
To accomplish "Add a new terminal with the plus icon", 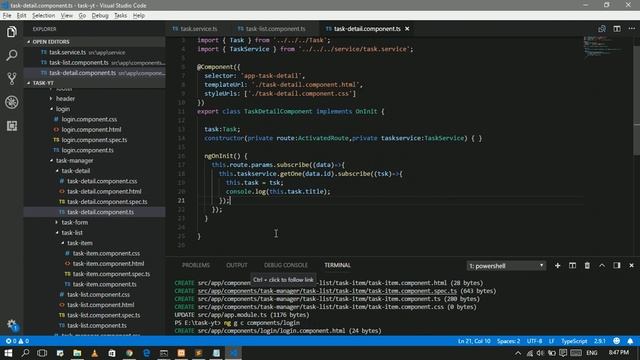I will coord(558,266).
